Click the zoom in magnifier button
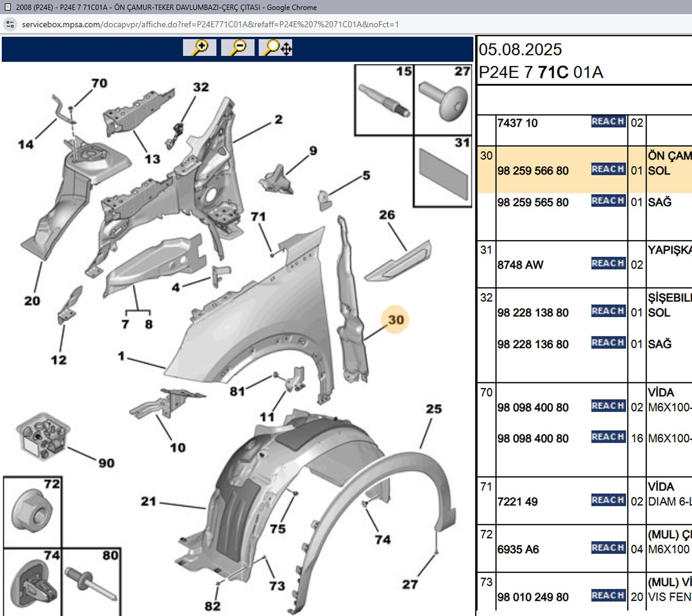692x616 pixels. tap(199, 48)
